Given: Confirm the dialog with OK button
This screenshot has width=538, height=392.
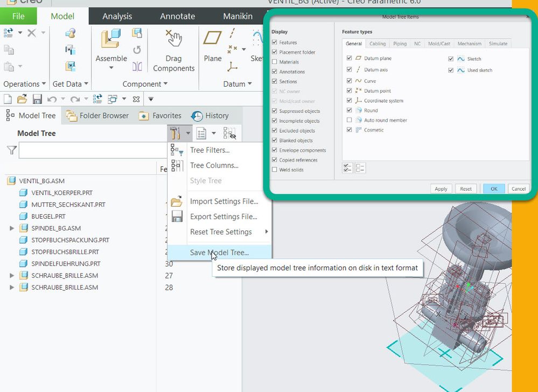Looking at the screenshot, I should click(x=494, y=188).
